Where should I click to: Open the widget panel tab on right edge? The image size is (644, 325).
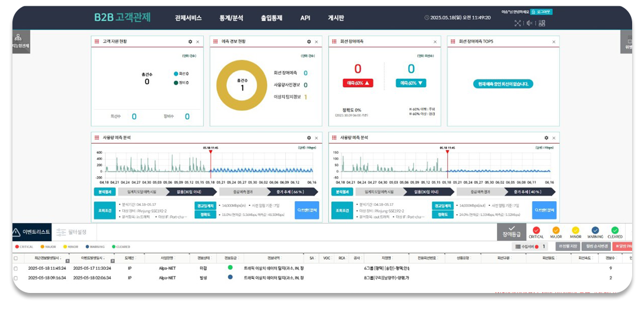tap(627, 42)
